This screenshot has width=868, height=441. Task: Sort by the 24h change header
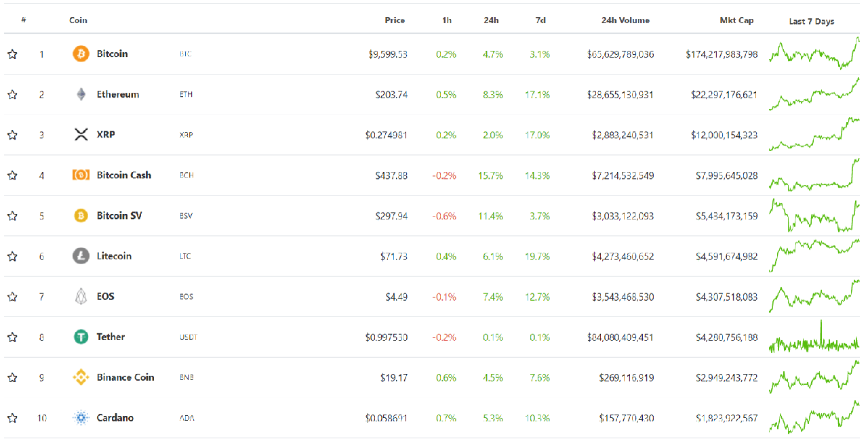point(492,20)
